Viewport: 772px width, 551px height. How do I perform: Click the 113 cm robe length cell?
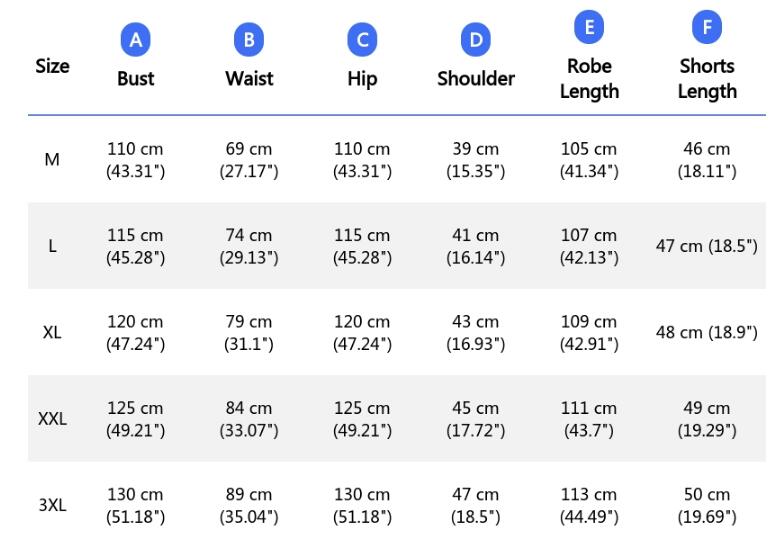tap(589, 505)
